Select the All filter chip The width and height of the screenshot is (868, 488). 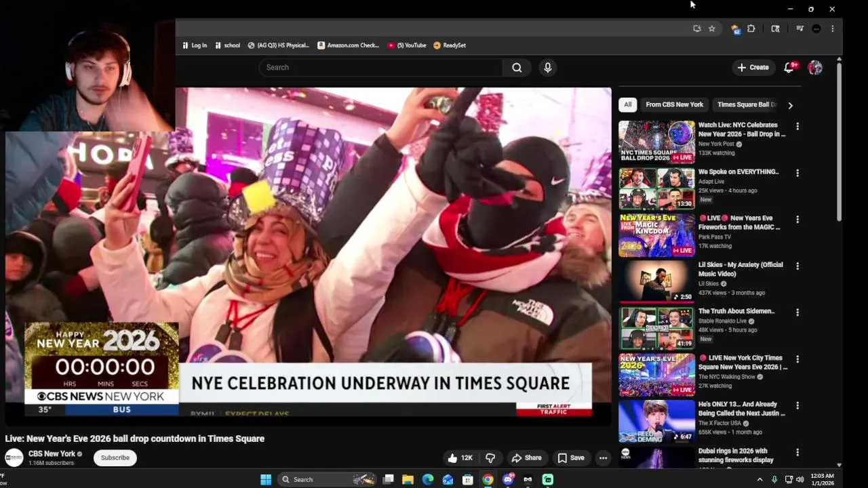point(628,104)
